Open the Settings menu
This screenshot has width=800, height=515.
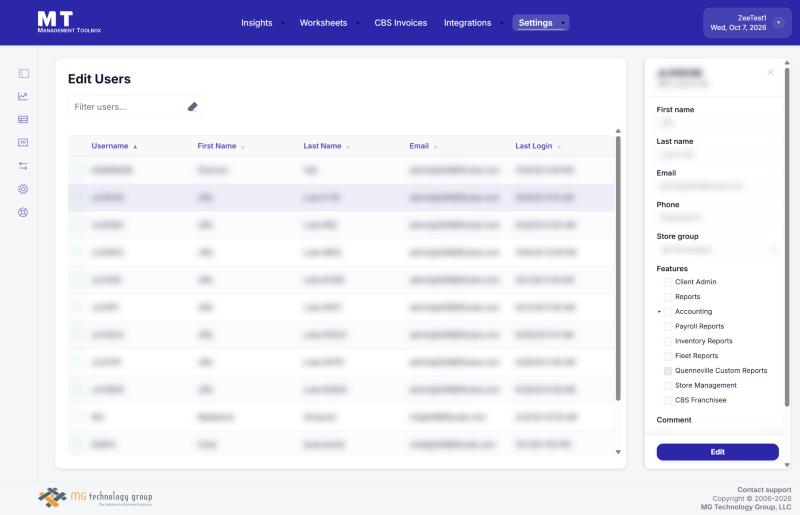tap(535, 23)
